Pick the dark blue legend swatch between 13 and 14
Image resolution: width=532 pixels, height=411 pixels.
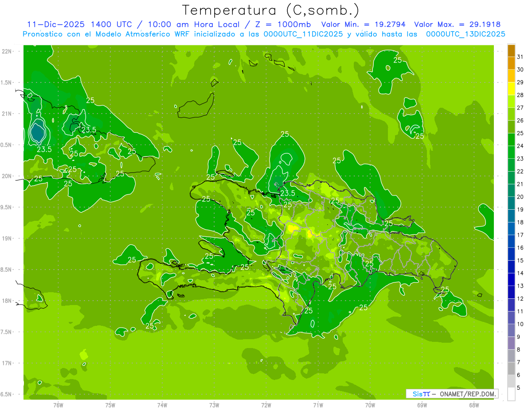(511, 280)
